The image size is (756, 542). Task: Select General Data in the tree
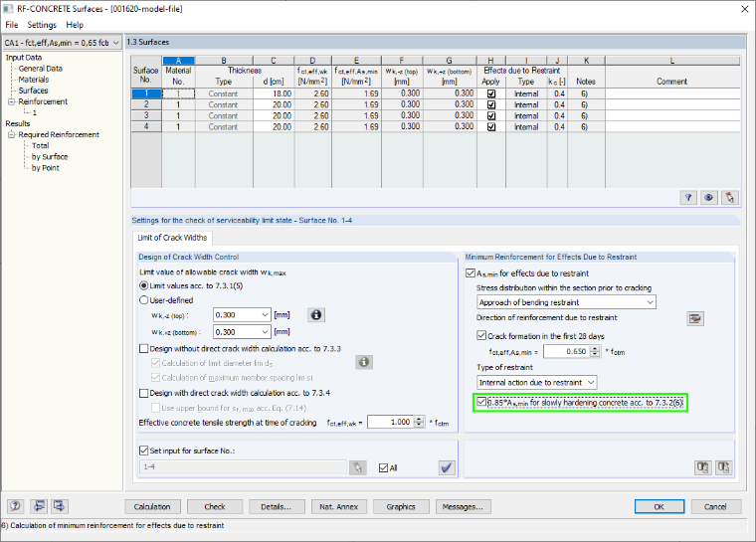[x=41, y=69]
